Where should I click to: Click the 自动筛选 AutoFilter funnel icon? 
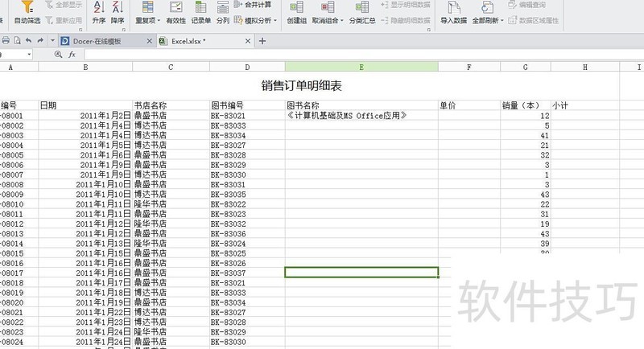pyautogui.click(x=27, y=7)
